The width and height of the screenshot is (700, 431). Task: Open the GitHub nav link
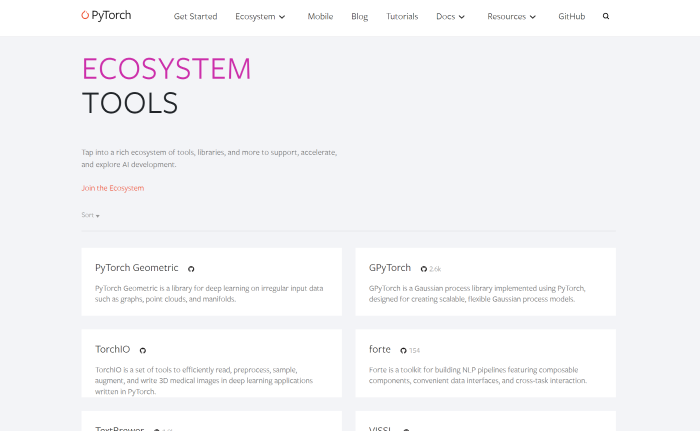(x=571, y=17)
